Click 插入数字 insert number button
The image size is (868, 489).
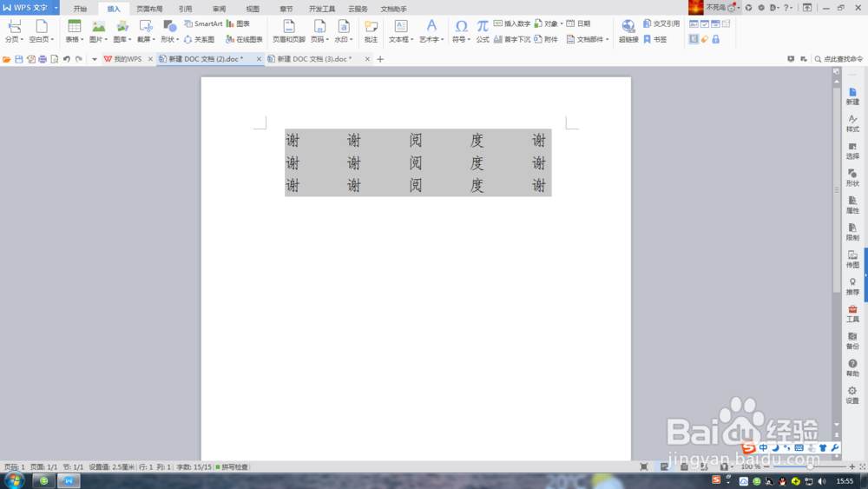[512, 23]
